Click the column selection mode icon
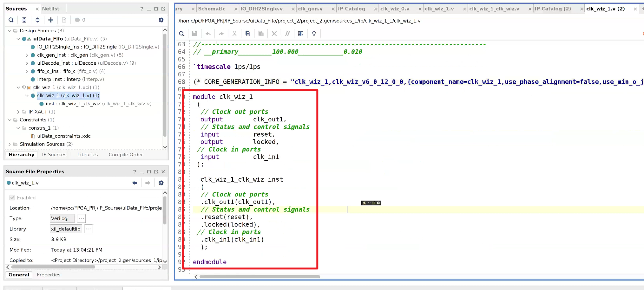The height and width of the screenshot is (290, 644). (301, 34)
